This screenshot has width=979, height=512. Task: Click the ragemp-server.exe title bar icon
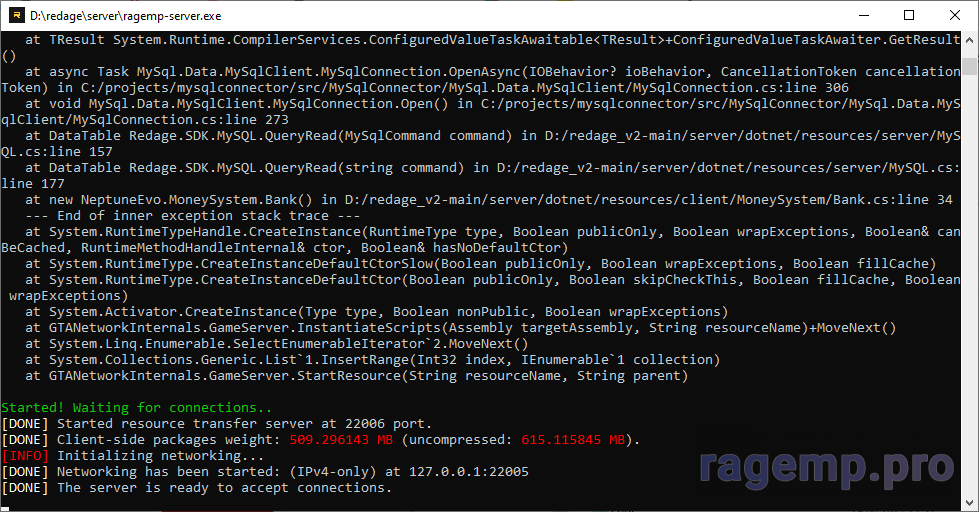(x=16, y=16)
